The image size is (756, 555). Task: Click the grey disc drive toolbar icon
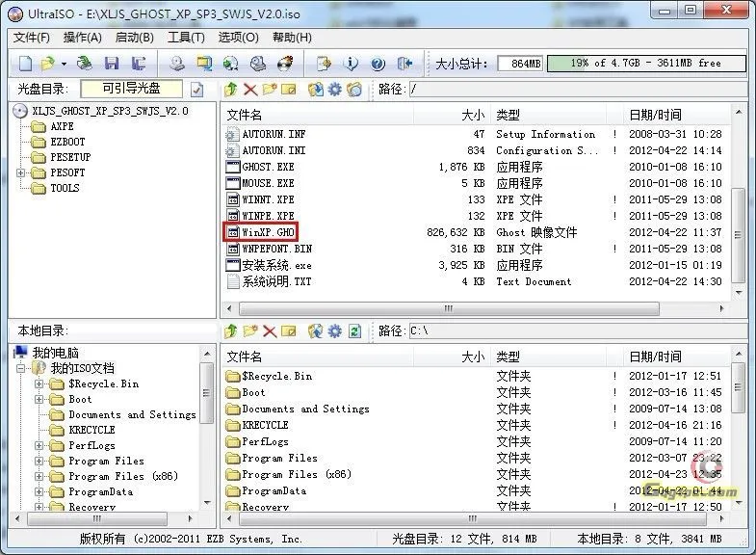[258, 64]
